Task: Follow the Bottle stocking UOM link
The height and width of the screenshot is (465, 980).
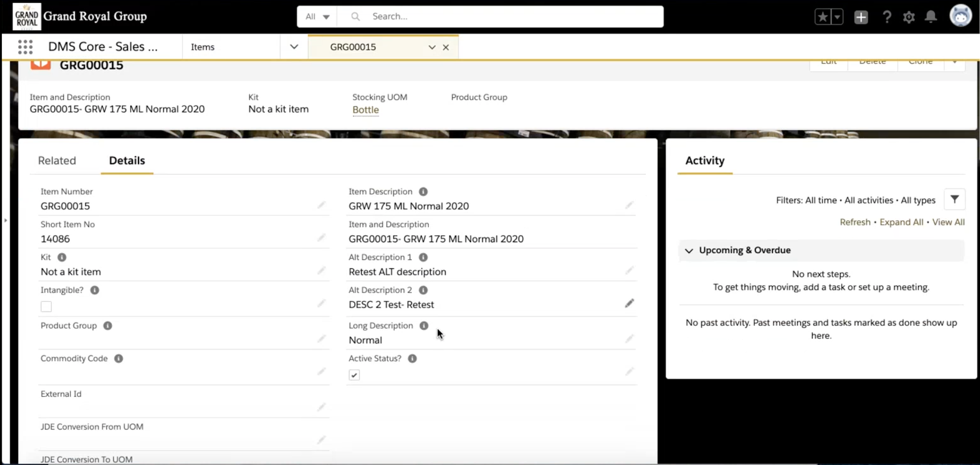Action: click(365, 109)
